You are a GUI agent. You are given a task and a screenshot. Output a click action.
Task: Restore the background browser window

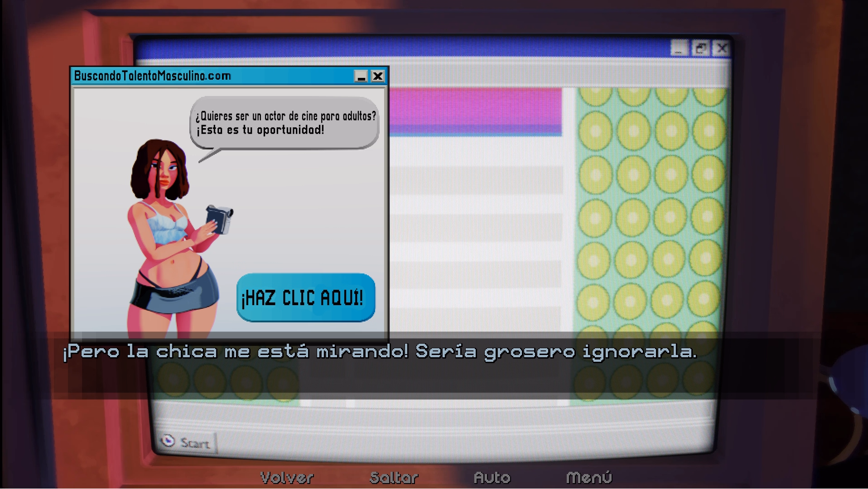point(700,48)
